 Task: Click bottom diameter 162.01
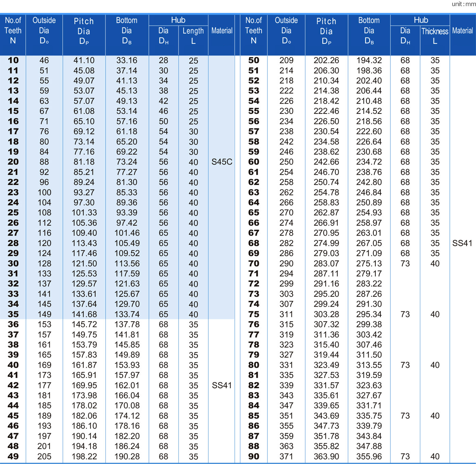127,385
